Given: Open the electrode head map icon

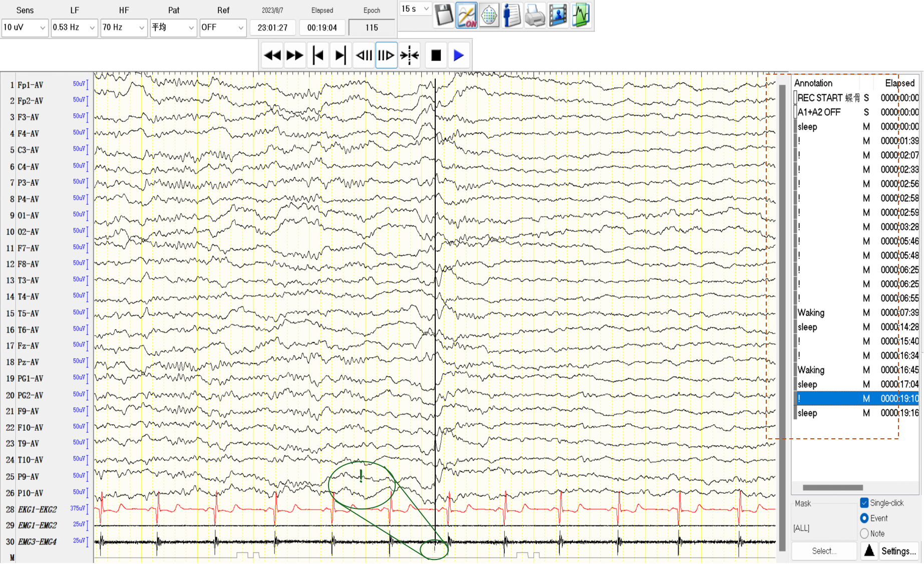Looking at the screenshot, I should click(x=489, y=15).
